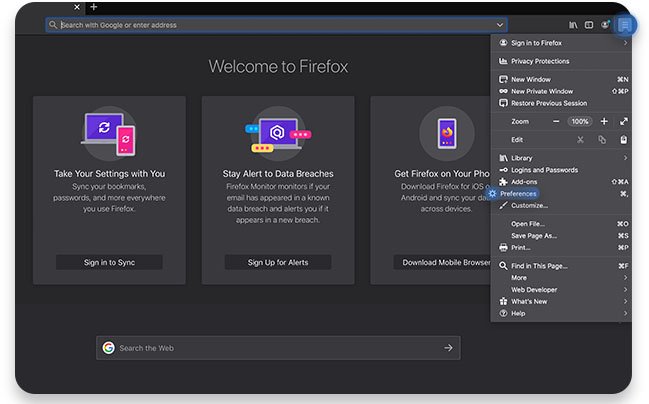This screenshot has width=649, height=404.
Task: Open Logins and Passwords
Action: click(x=561, y=170)
